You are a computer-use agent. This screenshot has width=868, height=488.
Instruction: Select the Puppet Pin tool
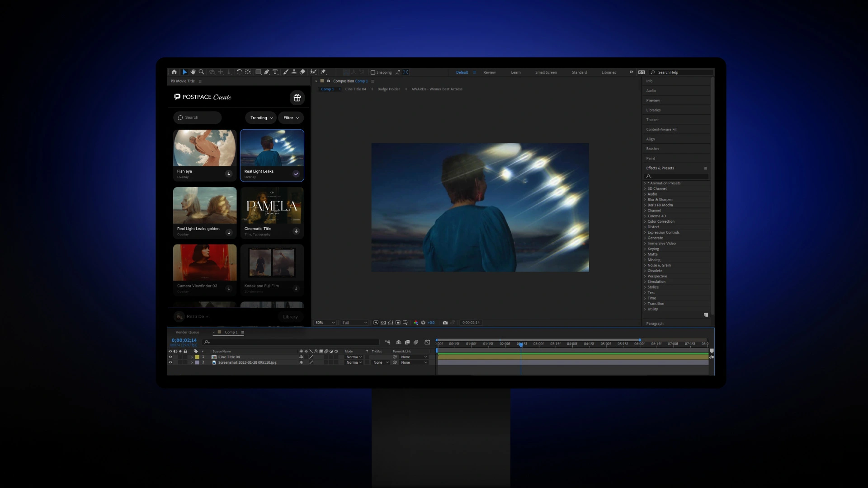click(323, 72)
